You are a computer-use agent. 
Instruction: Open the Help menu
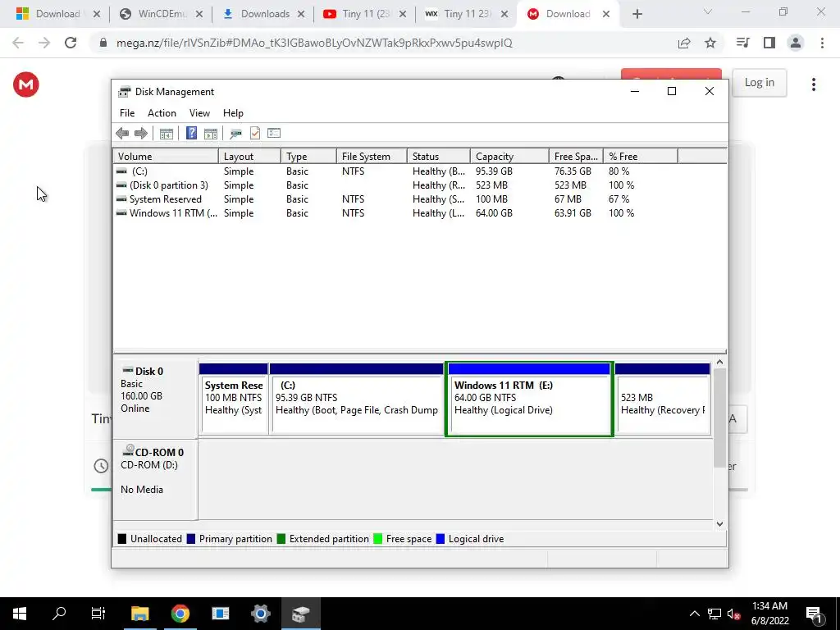point(233,113)
